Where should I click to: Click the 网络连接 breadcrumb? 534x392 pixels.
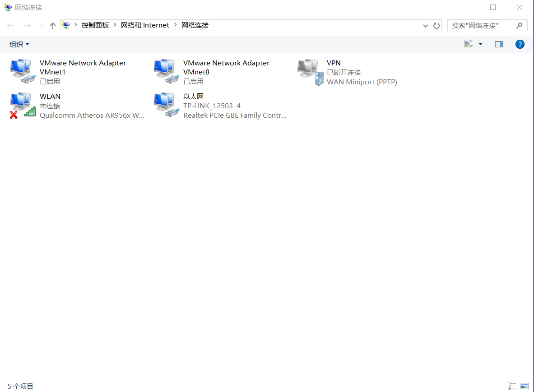pyautogui.click(x=195, y=25)
